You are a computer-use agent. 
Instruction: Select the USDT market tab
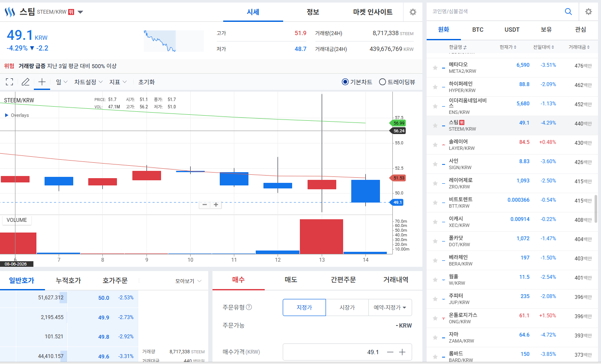coord(512,30)
